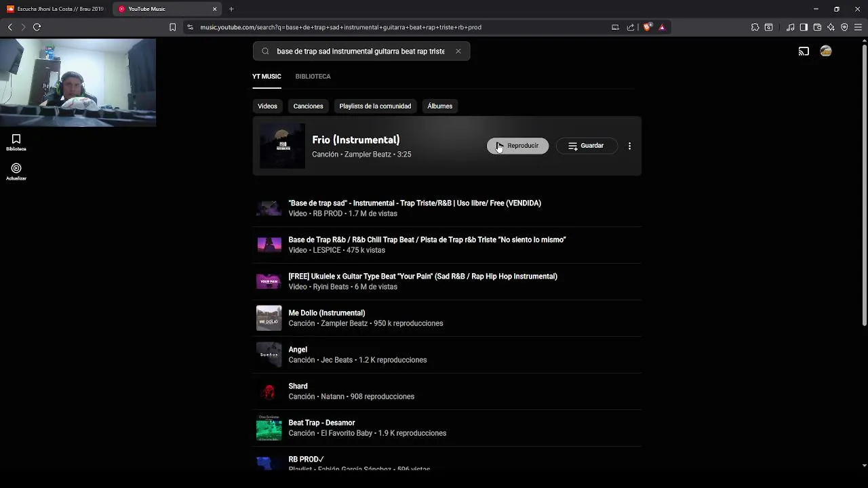Viewport: 868px width, 488px height.
Task: Click the Actualizar sidebar icon
Action: point(16,171)
